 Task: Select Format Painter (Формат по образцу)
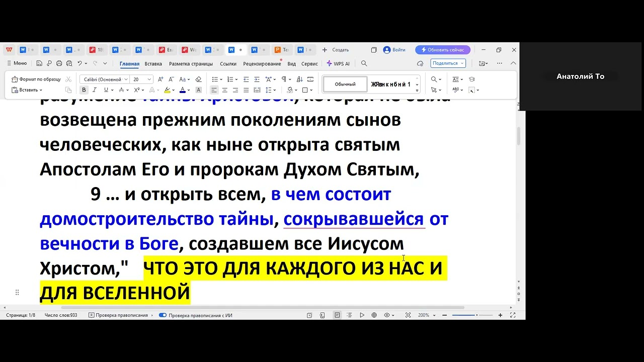pyautogui.click(x=36, y=79)
